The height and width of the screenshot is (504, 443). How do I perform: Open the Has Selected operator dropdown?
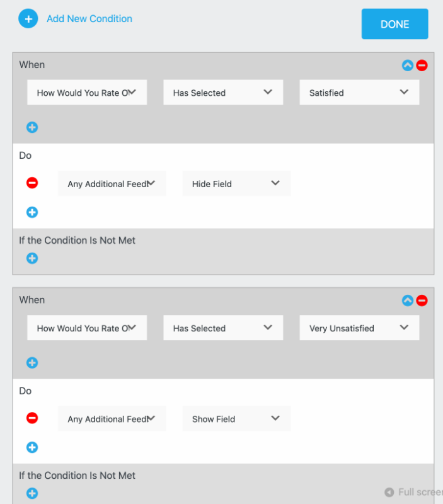pyautogui.click(x=223, y=92)
